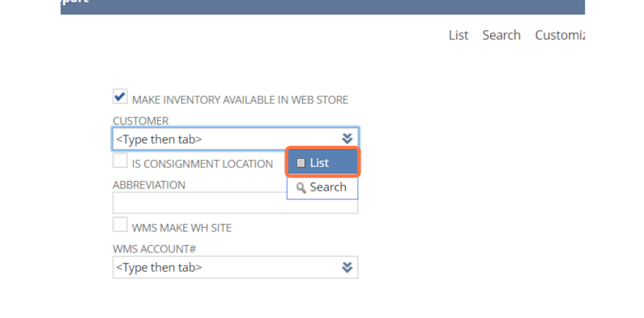The width and height of the screenshot is (644, 318).
Task: Choose the Search option in Customer popup
Action: (322, 187)
